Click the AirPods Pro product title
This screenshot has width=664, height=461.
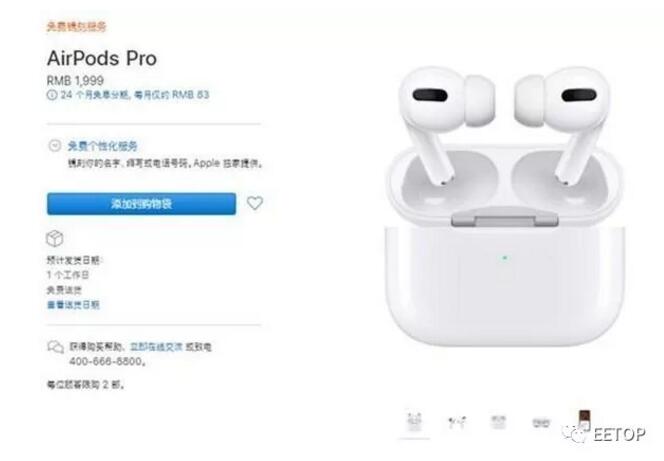click(102, 58)
